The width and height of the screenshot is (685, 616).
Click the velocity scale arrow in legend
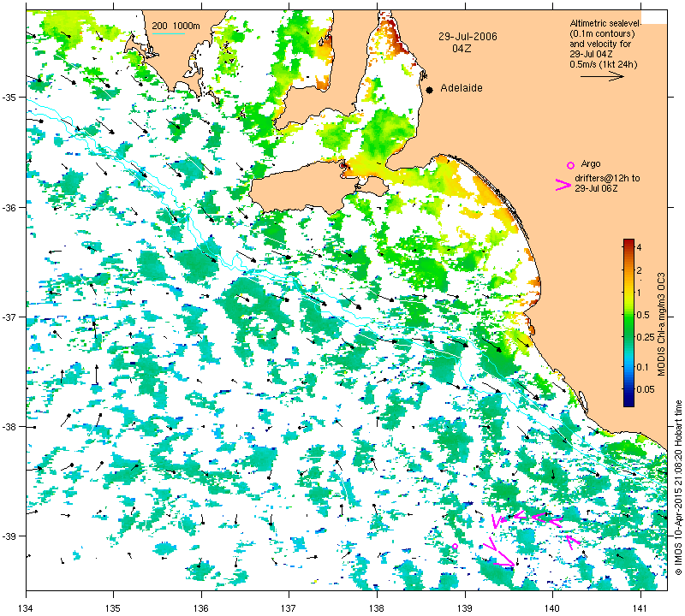(602, 76)
